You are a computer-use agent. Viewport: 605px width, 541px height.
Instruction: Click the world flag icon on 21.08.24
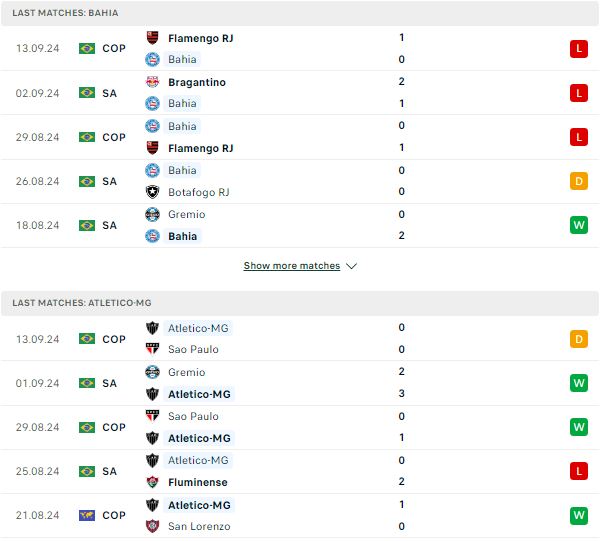coord(87,515)
